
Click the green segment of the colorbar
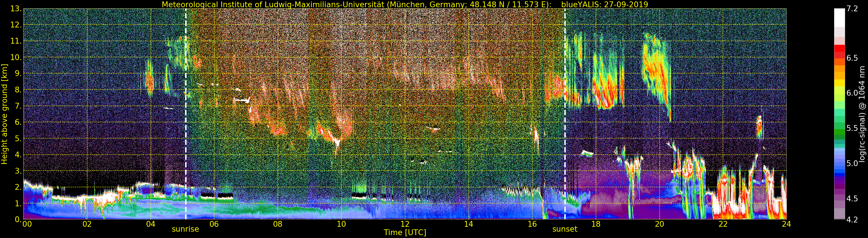point(839,132)
